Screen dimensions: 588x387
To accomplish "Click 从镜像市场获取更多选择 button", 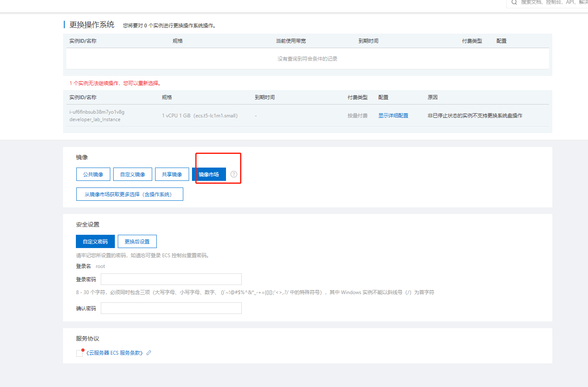I will point(129,194).
